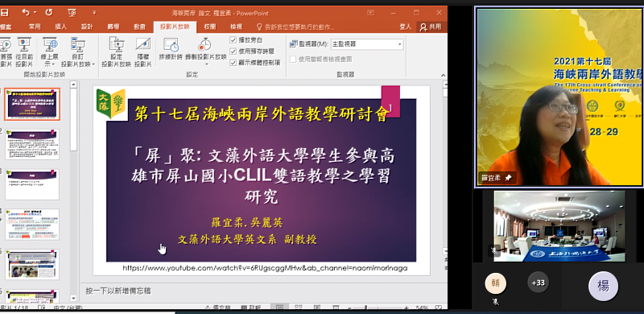Open the Undo history dropdown arrow
Viewport: 644px width, 314px height.
pos(35,13)
